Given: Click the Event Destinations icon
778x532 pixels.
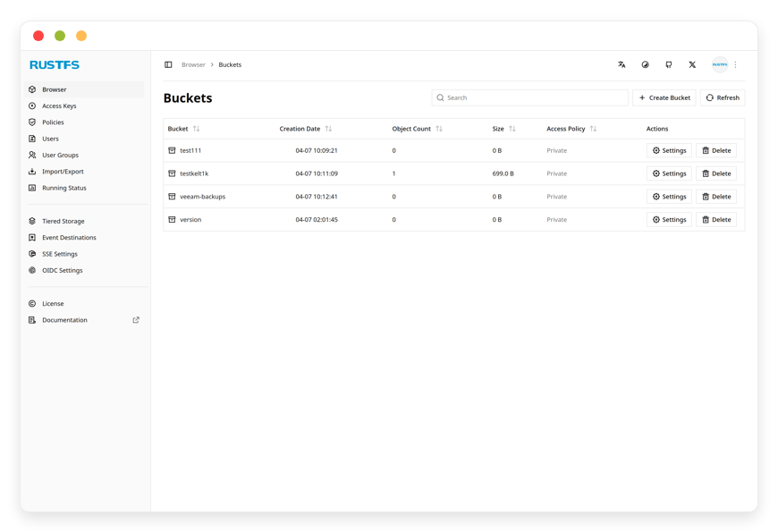Looking at the screenshot, I should tap(32, 237).
